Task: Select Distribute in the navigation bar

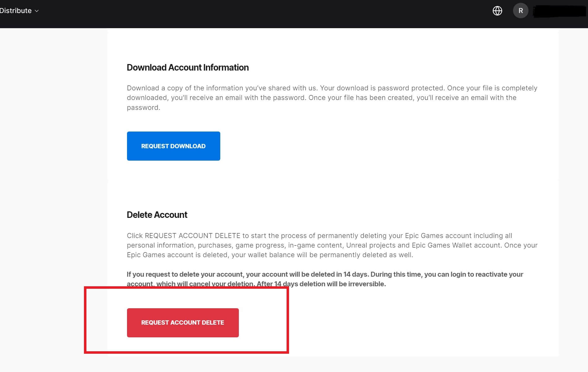Action: tap(15, 10)
